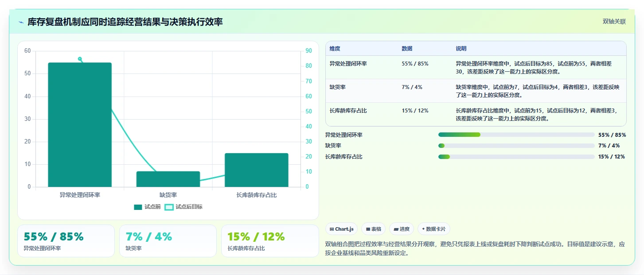Click the 双轴关联 tag in header

614,22
